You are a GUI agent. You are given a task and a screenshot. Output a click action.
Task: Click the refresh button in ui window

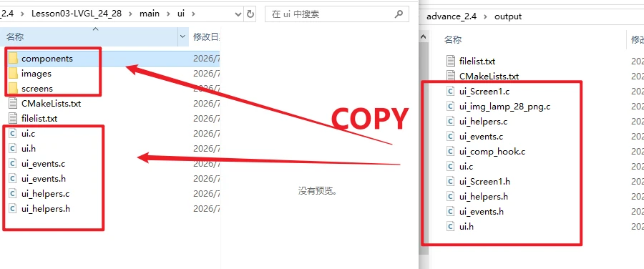click(x=250, y=14)
